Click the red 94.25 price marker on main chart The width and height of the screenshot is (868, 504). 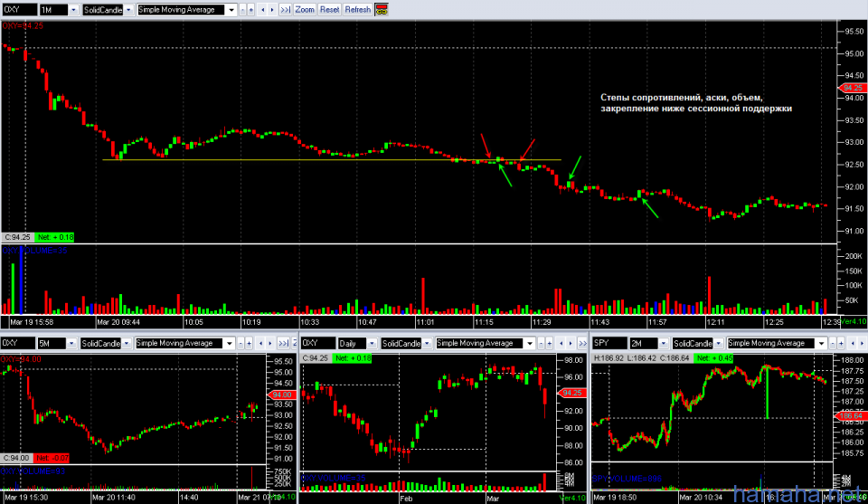pos(853,88)
